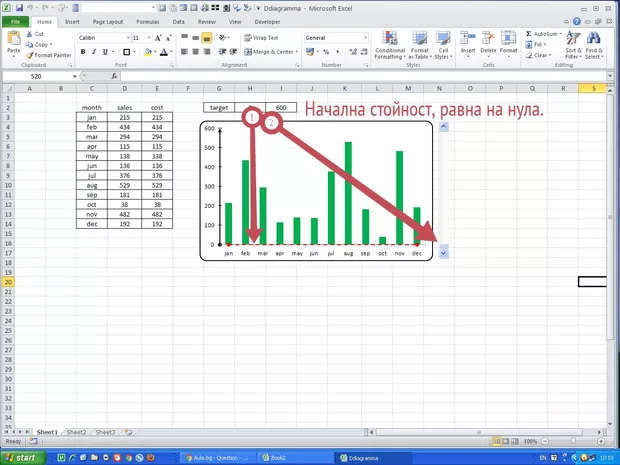Click the Paste clipboard icon

(14, 39)
